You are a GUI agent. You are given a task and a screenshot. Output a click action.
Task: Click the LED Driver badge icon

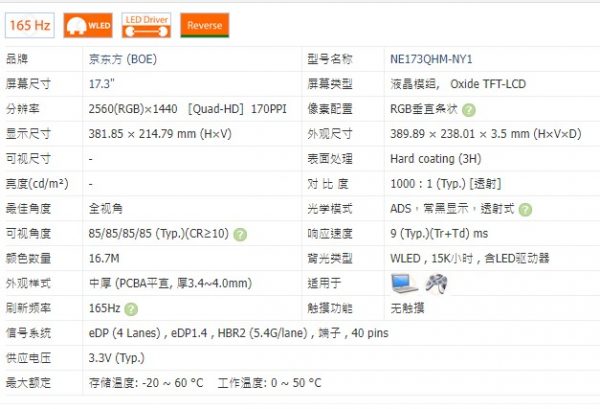click(x=146, y=26)
